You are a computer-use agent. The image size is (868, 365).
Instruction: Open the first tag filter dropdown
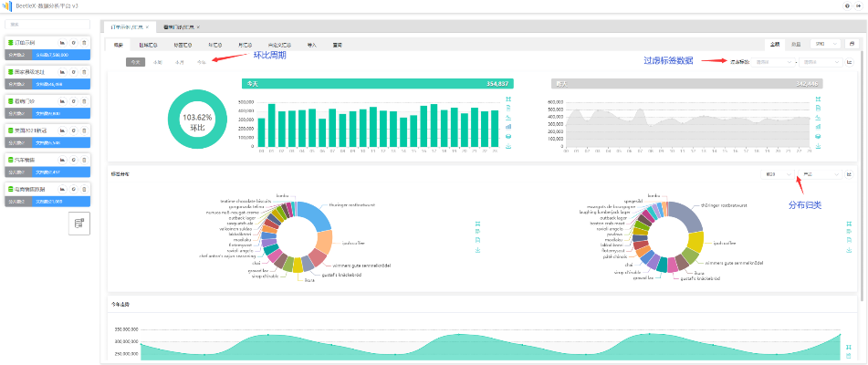[774, 62]
